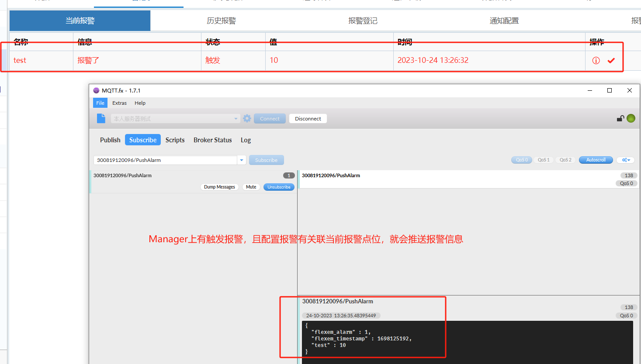This screenshot has height=364, width=641.
Task: Open the Help menu
Action: pyautogui.click(x=140, y=103)
